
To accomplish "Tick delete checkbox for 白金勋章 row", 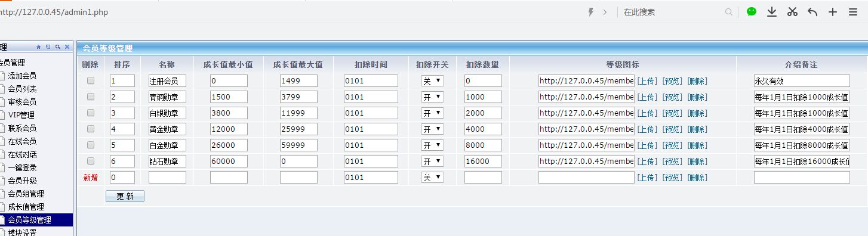I will [91, 145].
